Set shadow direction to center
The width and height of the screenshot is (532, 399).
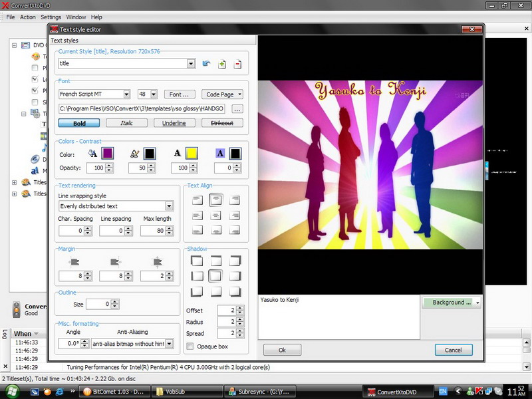pos(215,276)
